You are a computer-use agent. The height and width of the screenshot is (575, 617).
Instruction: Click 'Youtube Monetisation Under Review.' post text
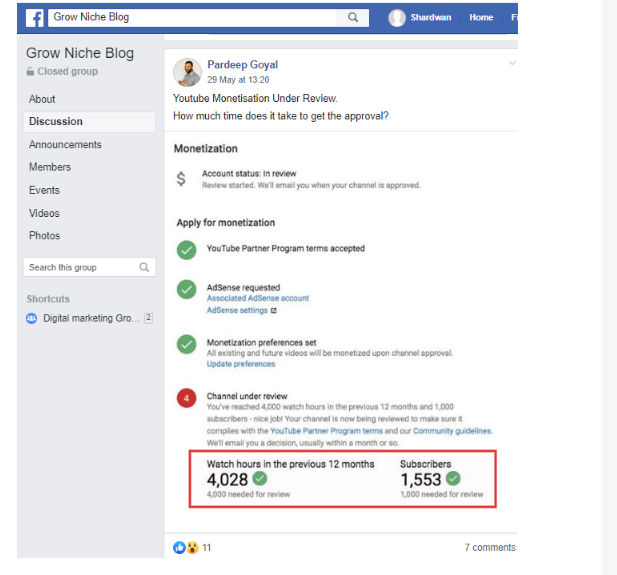pos(255,98)
